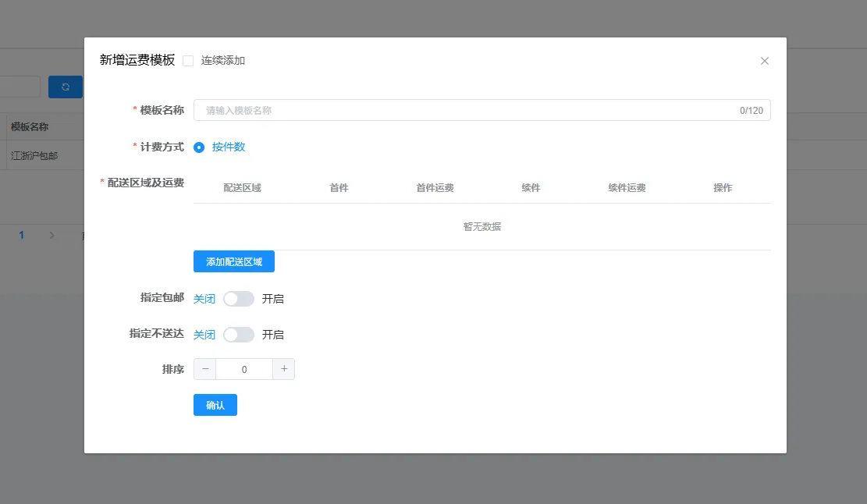Click the 添加配送区域 button
This screenshot has height=504, width=867.
233,261
